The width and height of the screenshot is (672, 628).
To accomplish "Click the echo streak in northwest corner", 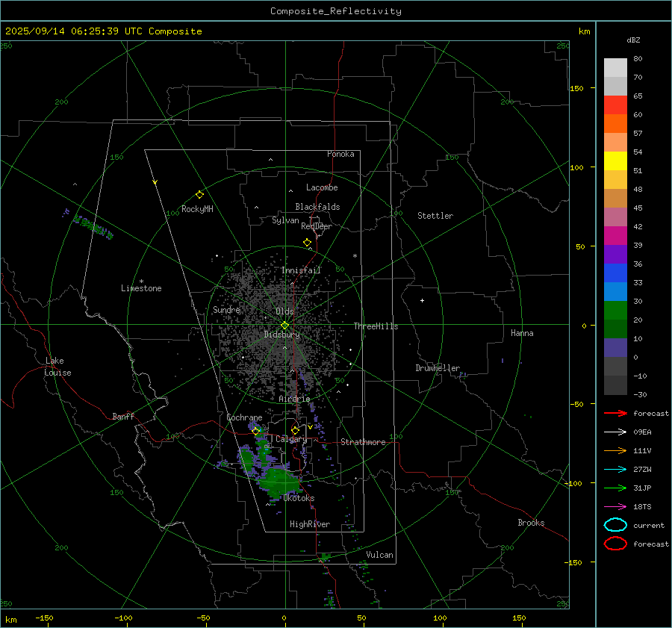I will pos(93,226).
